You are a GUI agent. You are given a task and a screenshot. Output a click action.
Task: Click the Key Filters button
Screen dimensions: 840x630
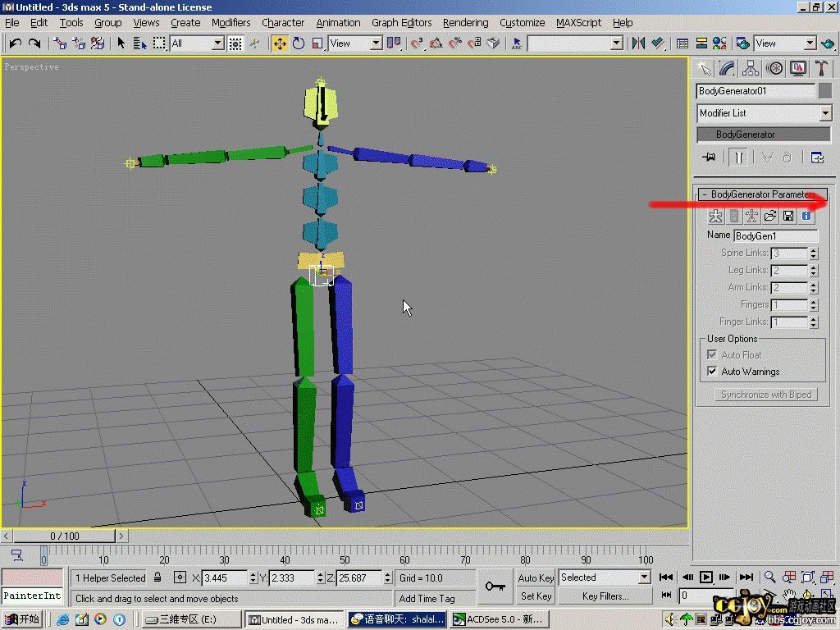point(605,596)
